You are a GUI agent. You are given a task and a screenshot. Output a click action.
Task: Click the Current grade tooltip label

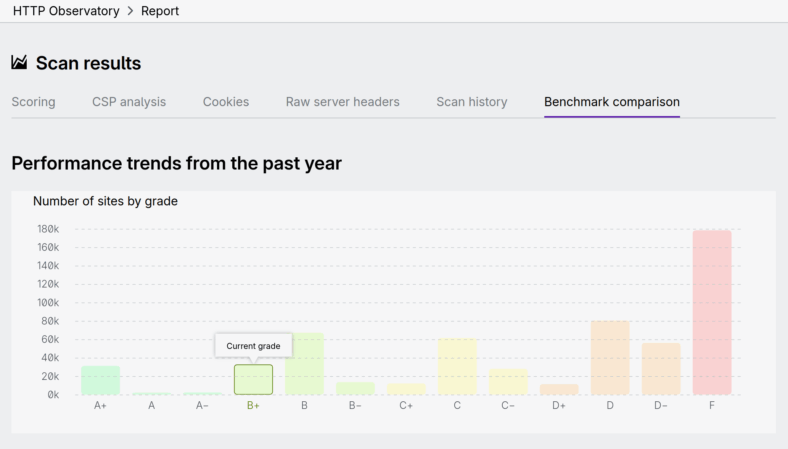coord(253,346)
